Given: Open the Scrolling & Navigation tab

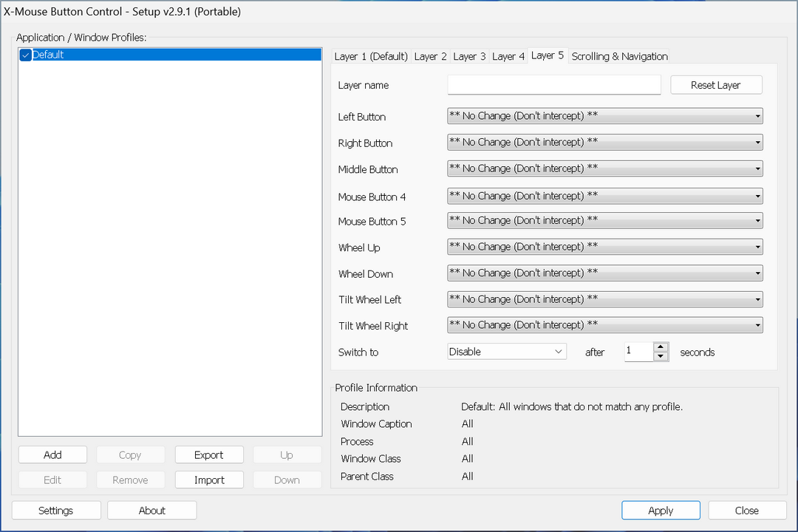Looking at the screenshot, I should 619,55.
